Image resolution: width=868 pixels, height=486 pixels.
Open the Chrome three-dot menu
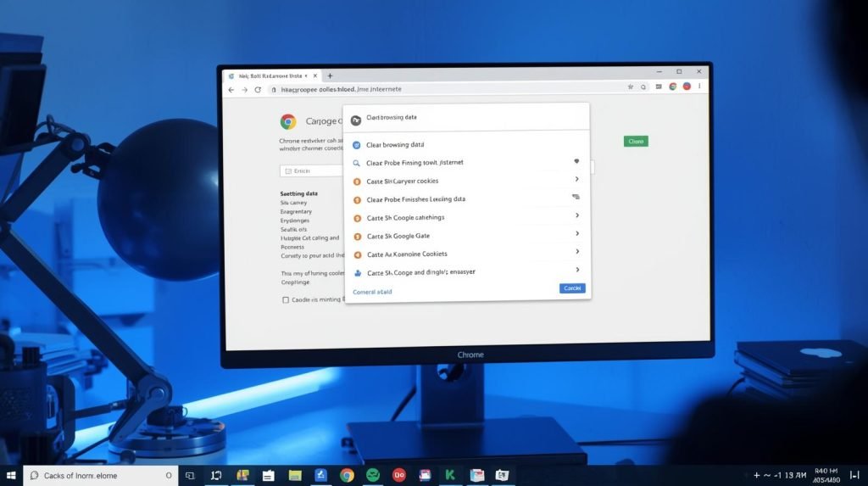click(699, 86)
